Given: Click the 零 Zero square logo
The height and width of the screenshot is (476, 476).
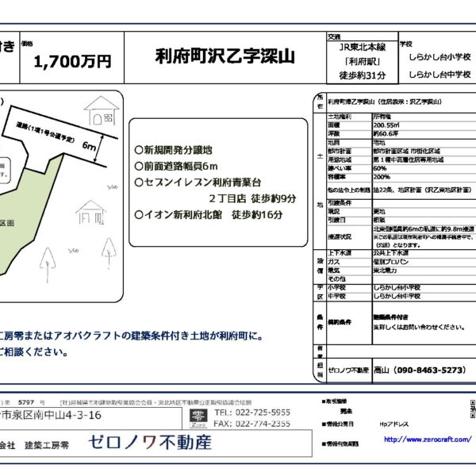Looking at the screenshot, I should point(198,418).
